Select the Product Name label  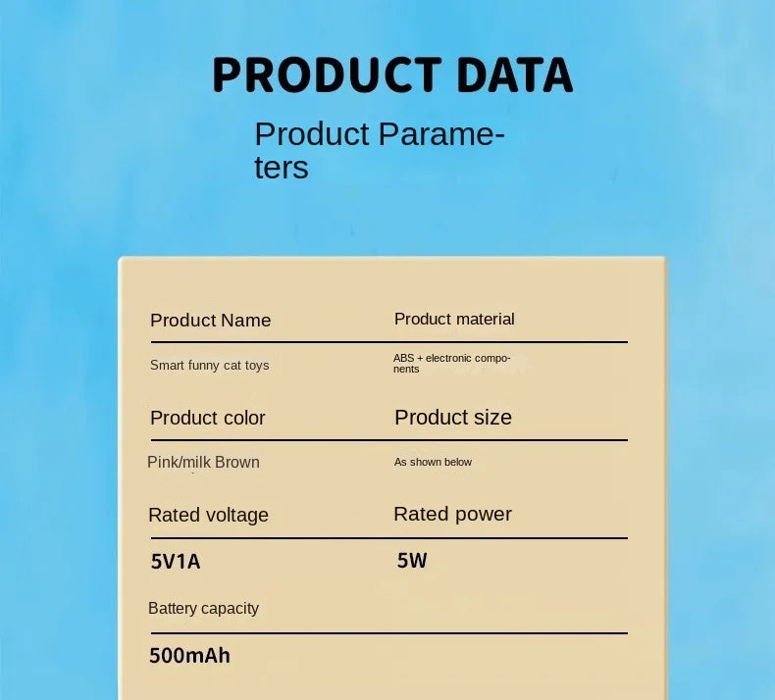point(210,321)
